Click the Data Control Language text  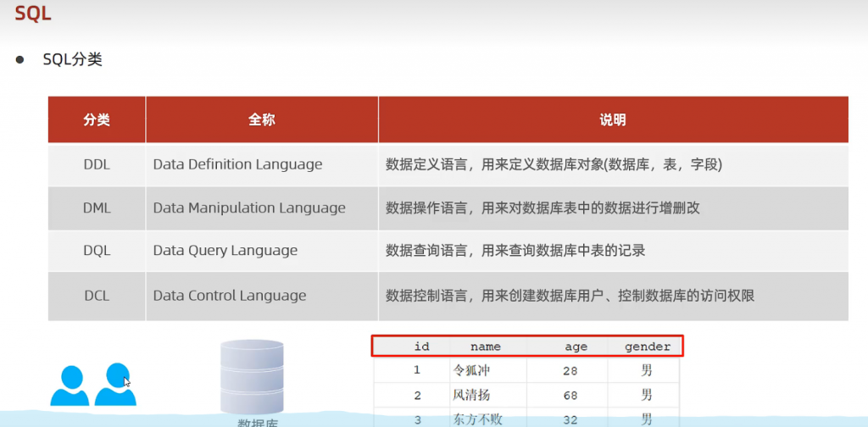click(x=230, y=296)
